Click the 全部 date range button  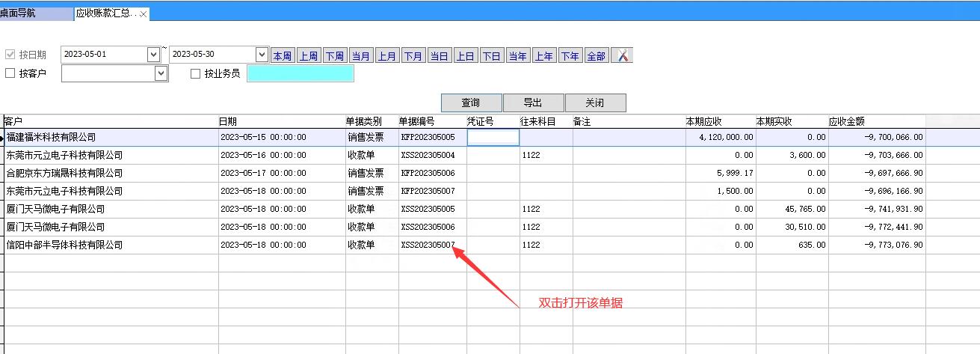pyautogui.click(x=596, y=56)
